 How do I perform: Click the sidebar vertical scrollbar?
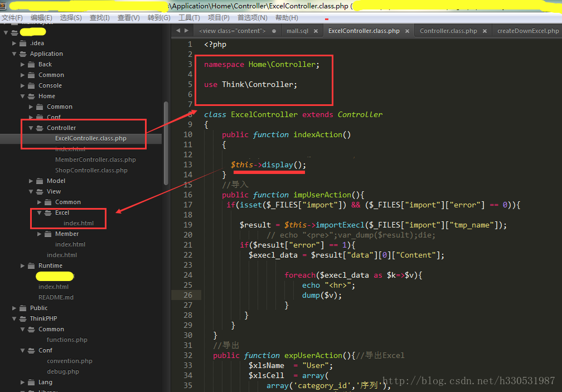[166, 142]
